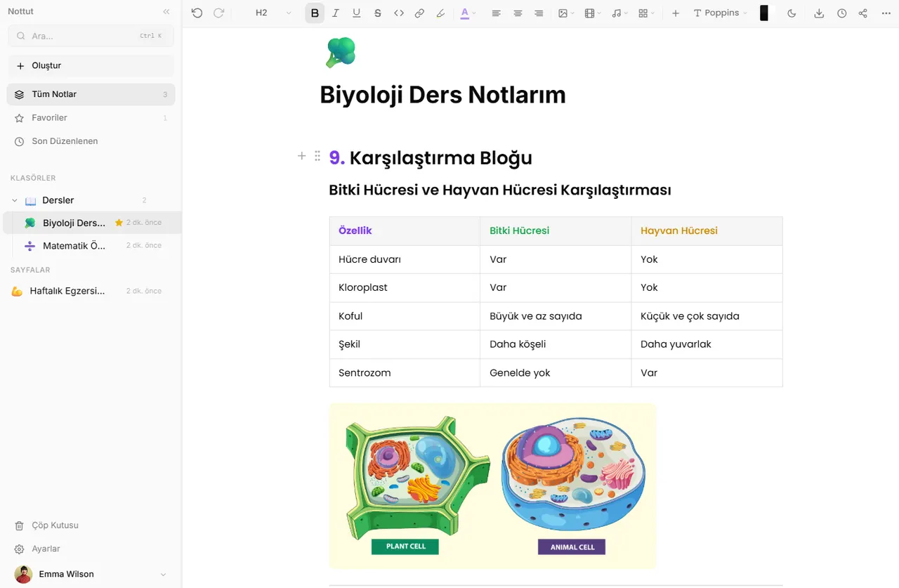This screenshot has width=899, height=588.
Task: Insert a code block
Action: pos(399,13)
